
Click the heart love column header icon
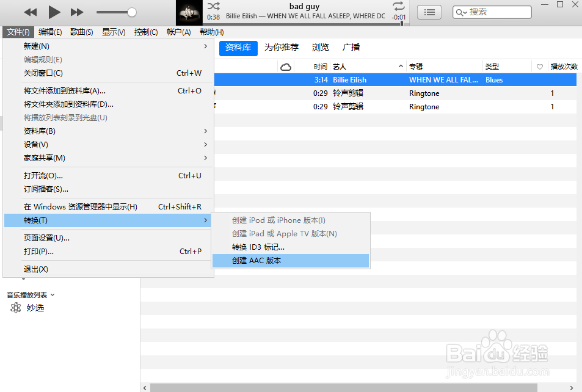click(x=540, y=67)
